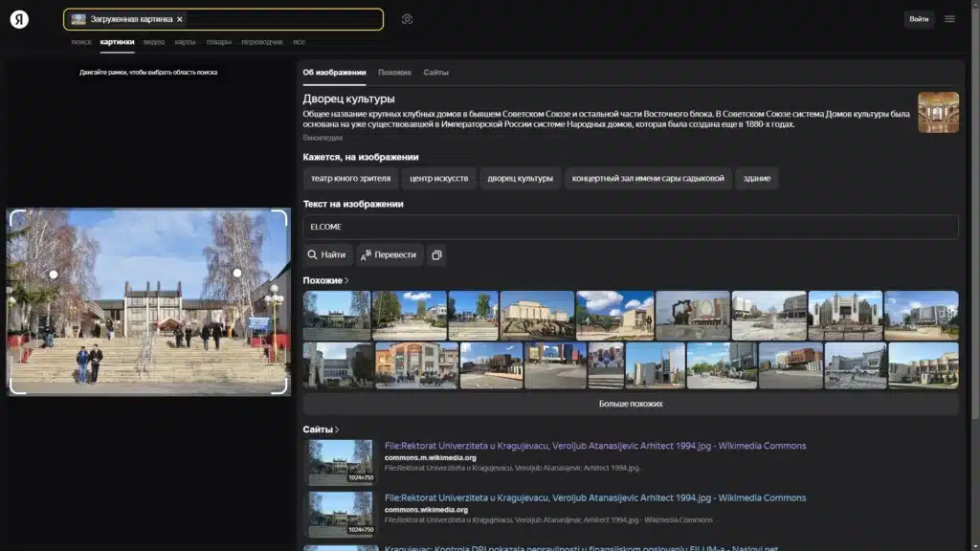Click tag центр искусств
Image resolution: width=980 pixels, height=551 pixels.
438,178
